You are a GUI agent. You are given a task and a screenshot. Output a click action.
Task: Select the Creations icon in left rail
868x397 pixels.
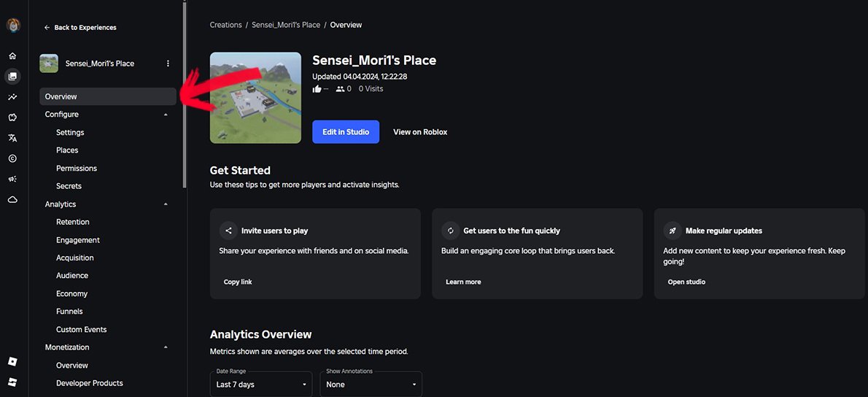(12, 77)
